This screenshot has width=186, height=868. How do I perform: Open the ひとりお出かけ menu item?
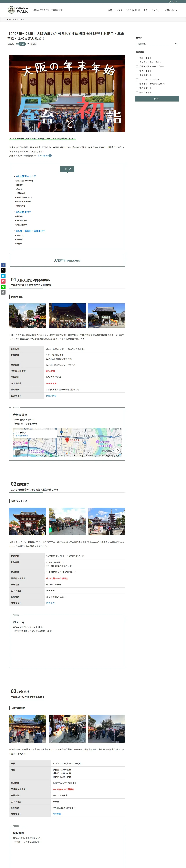(x=133, y=10)
